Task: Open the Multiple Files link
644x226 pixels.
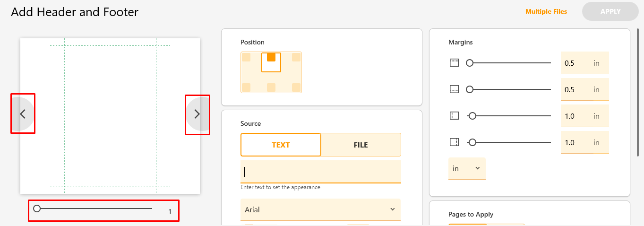Action: [x=546, y=11]
